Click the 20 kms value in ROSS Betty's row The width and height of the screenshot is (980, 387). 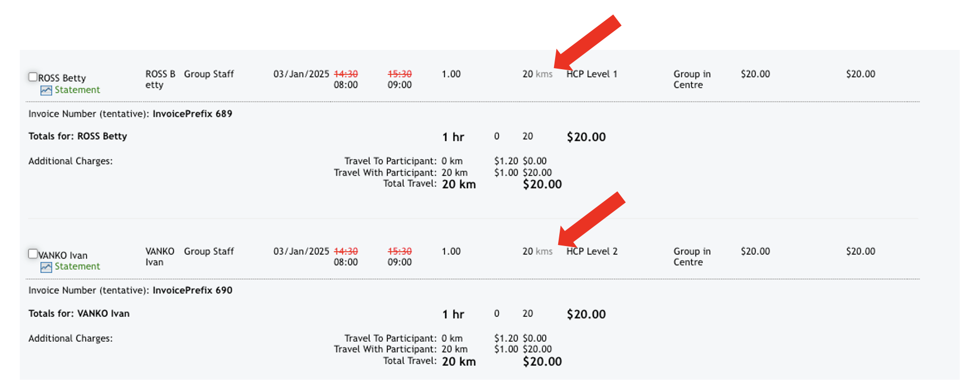537,74
